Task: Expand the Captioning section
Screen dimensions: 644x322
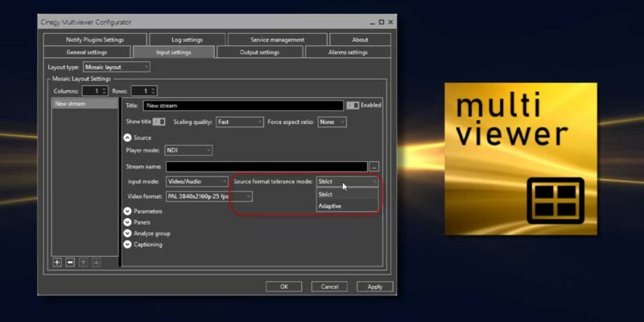Action: coord(128,245)
